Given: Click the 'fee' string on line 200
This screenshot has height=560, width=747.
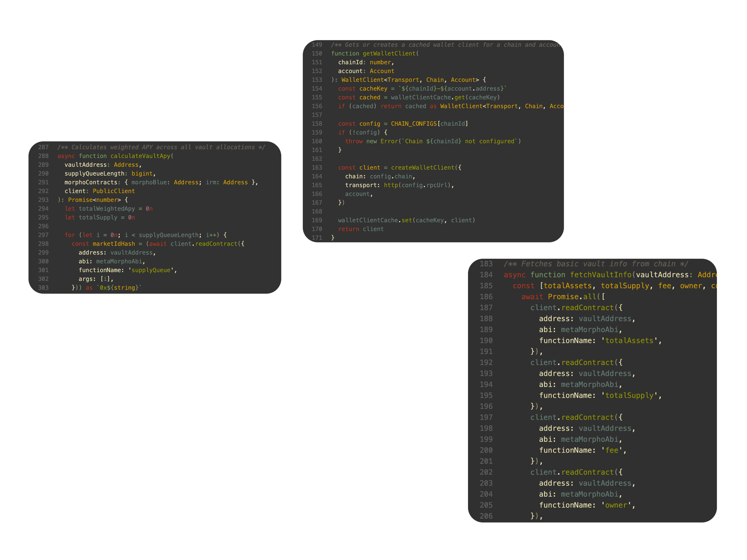Looking at the screenshot, I should coord(612,450).
